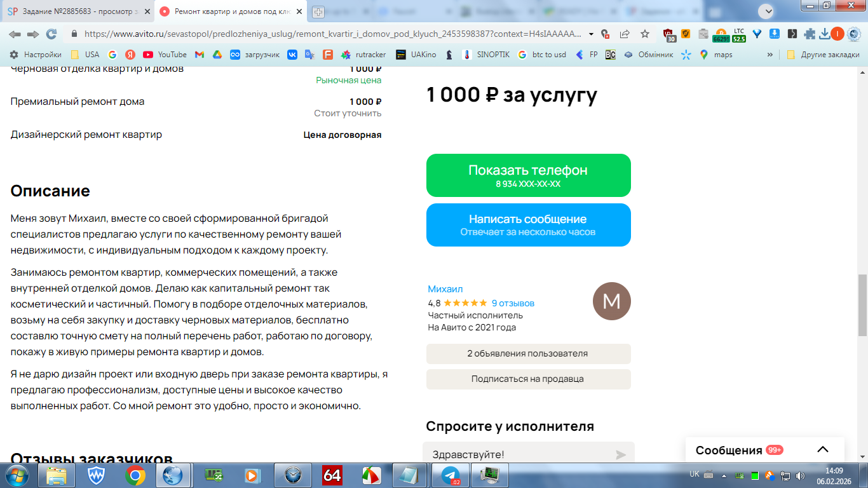
Task: Open the btc to usd bookmark
Action: 542,55
